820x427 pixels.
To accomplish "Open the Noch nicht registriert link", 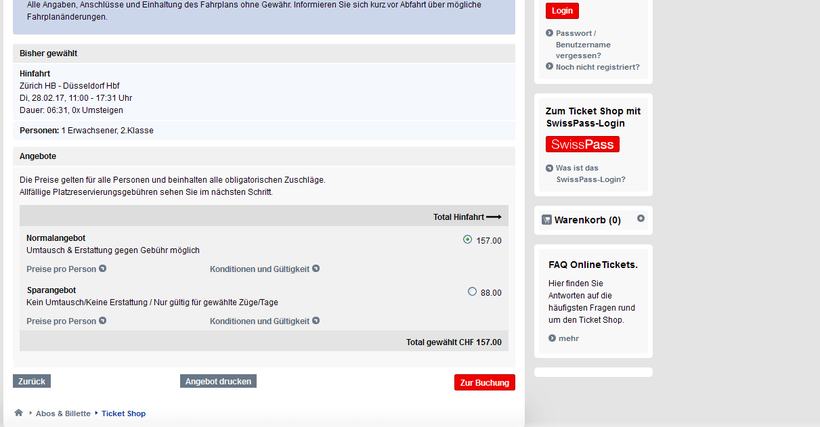I will pyautogui.click(x=597, y=67).
